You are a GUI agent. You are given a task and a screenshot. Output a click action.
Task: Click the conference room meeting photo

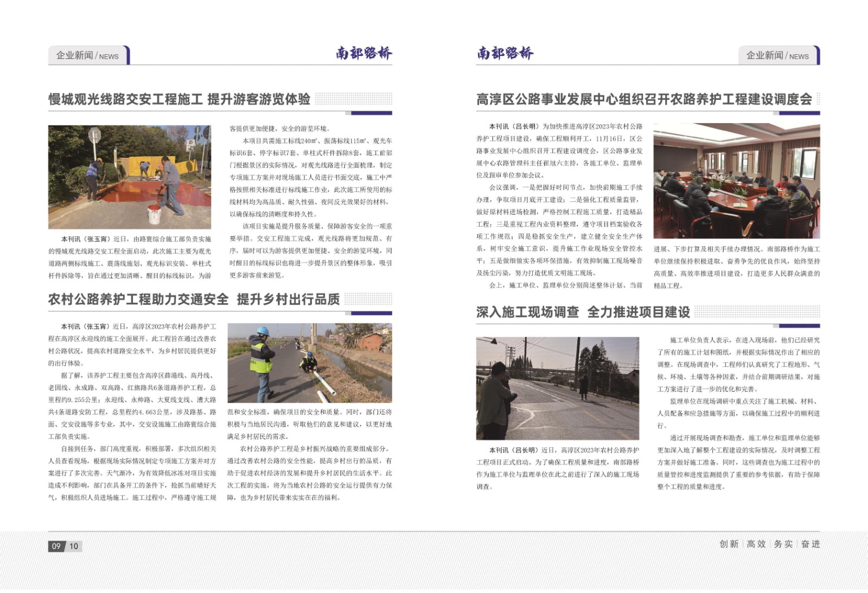click(737, 181)
